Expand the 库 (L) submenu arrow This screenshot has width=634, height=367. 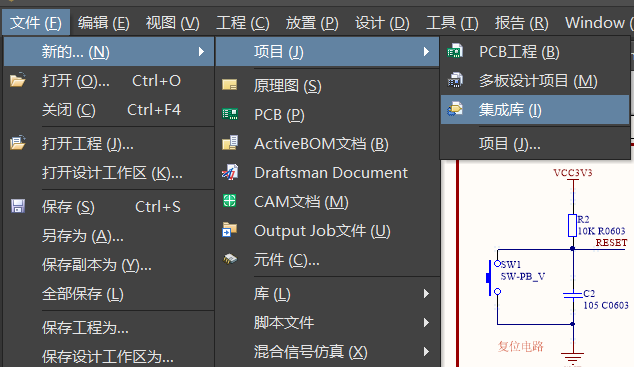(x=426, y=293)
